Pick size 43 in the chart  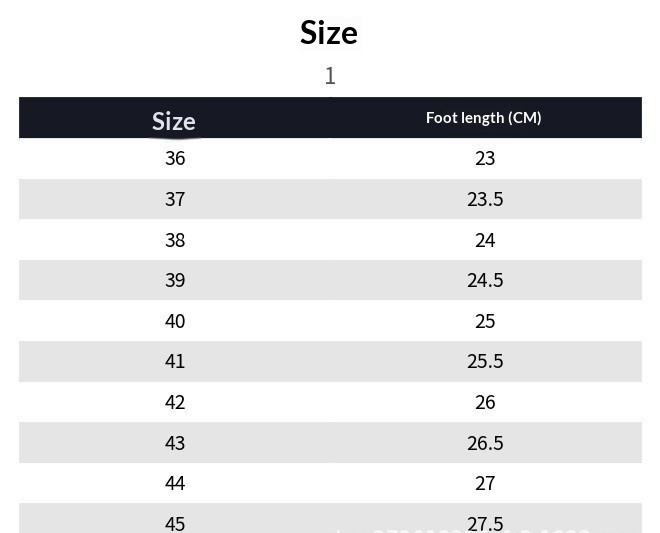[175, 443]
